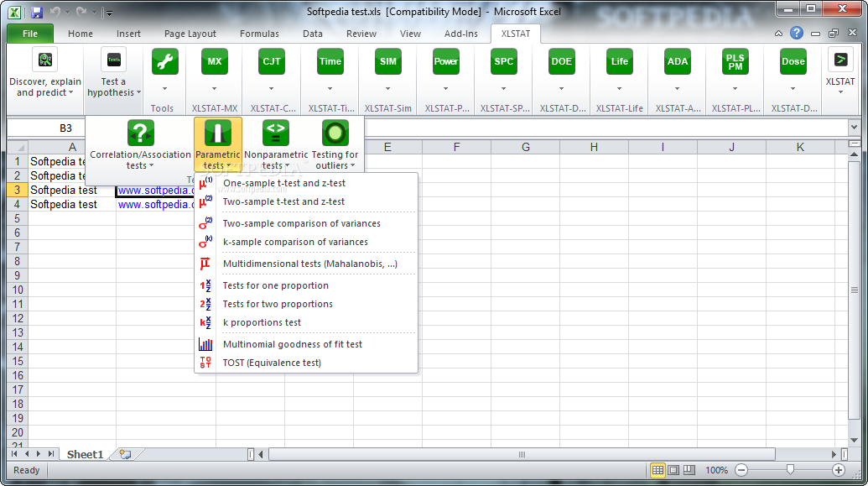Choose Multidimensional tests (Mahalanobis, ...)
This screenshot has height=486, width=868.
306,264
